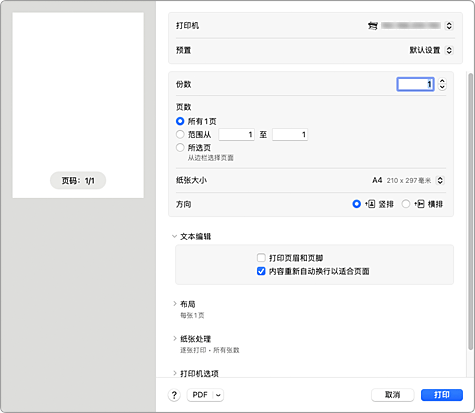Click the 从边栏选择页面 hint text
475x413 pixels.
point(211,158)
